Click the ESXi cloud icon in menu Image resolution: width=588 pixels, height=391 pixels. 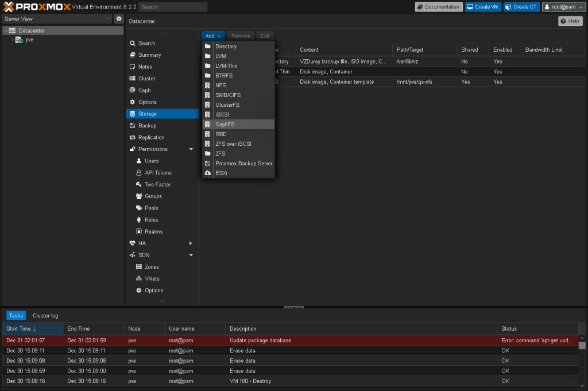click(208, 173)
